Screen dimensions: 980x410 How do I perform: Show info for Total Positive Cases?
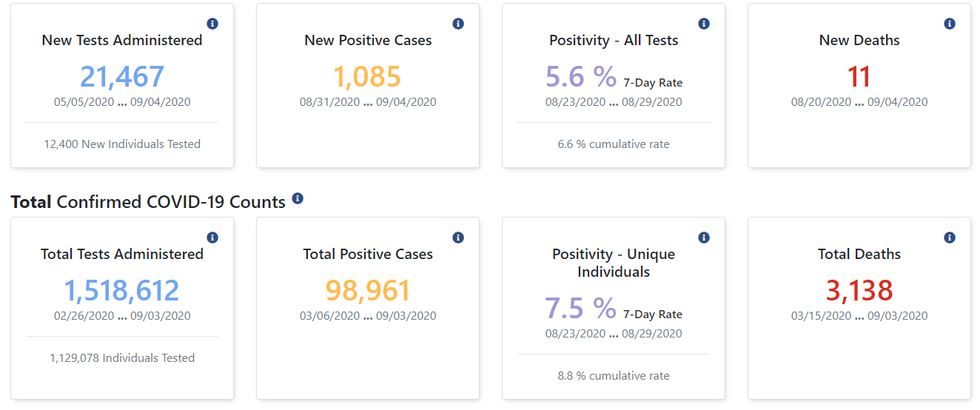[x=458, y=238]
